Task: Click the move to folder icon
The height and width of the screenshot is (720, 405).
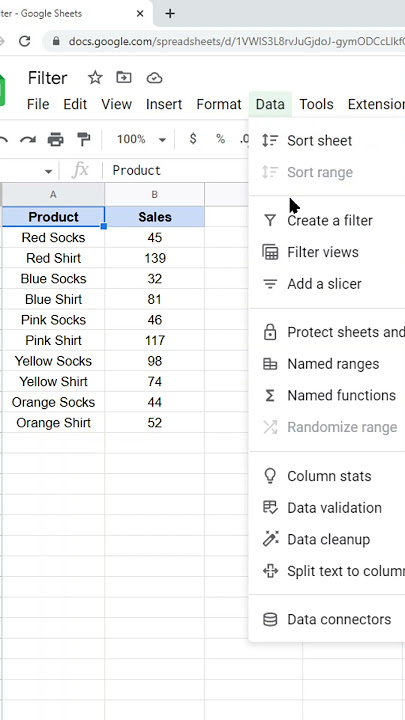Action: [124, 78]
